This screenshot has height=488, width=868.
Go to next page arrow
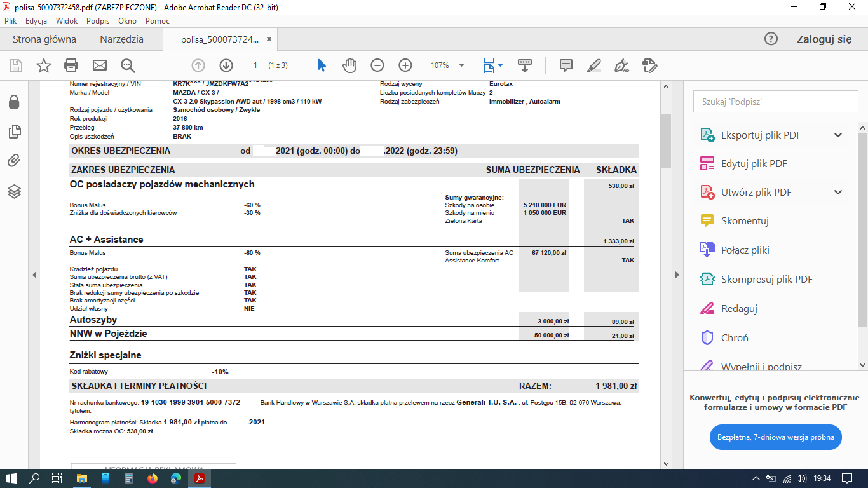226,65
